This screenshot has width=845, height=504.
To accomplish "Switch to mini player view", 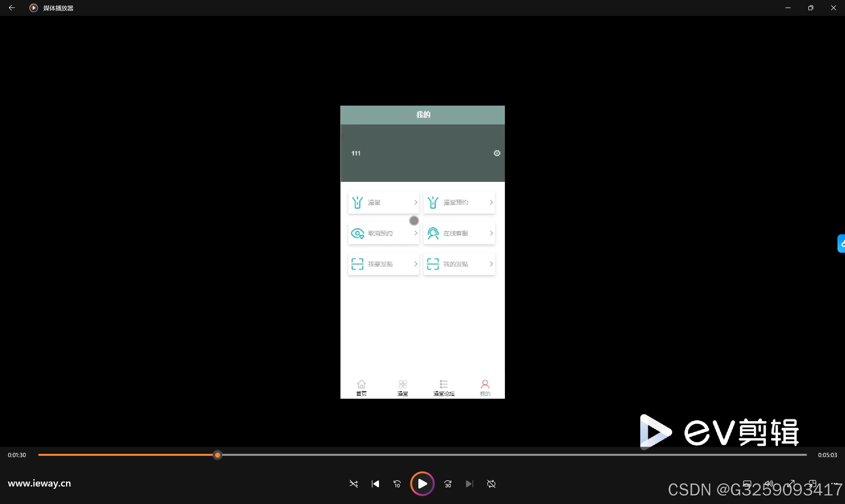I will (813, 483).
